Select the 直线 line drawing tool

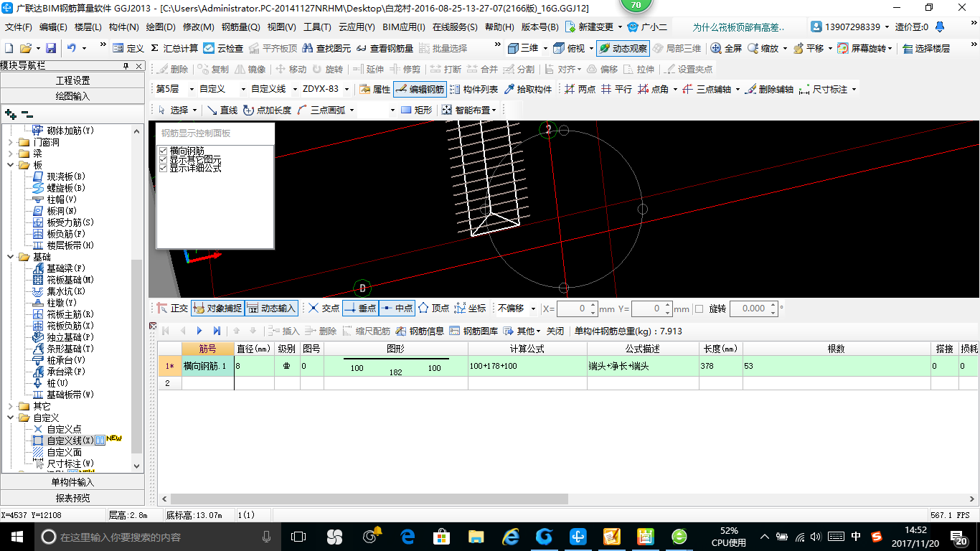pos(222,110)
